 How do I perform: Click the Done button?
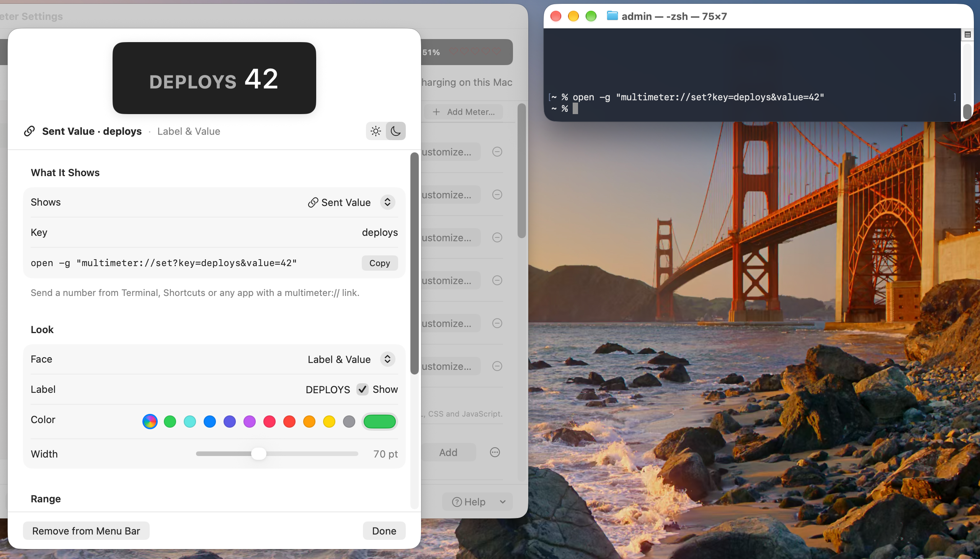pos(384,531)
